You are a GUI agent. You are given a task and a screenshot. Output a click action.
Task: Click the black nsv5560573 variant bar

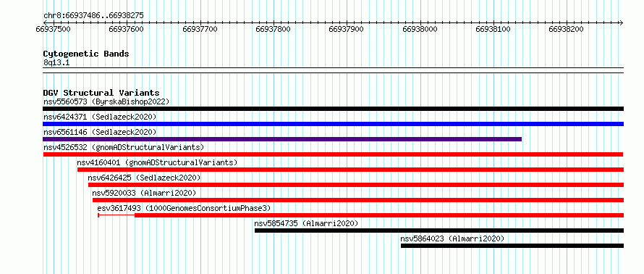pyautogui.click(x=333, y=109)
